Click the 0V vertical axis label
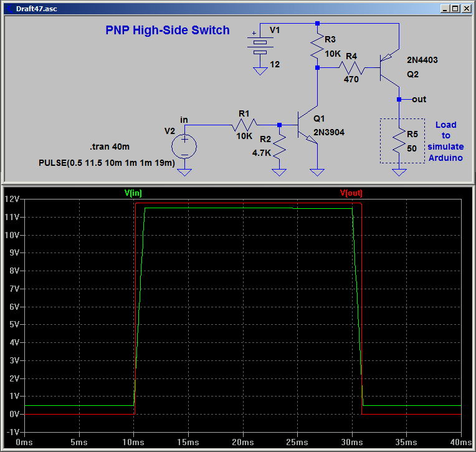Viewport: 476px width, 452px height. pyautogui.click(x=14, y=414)
